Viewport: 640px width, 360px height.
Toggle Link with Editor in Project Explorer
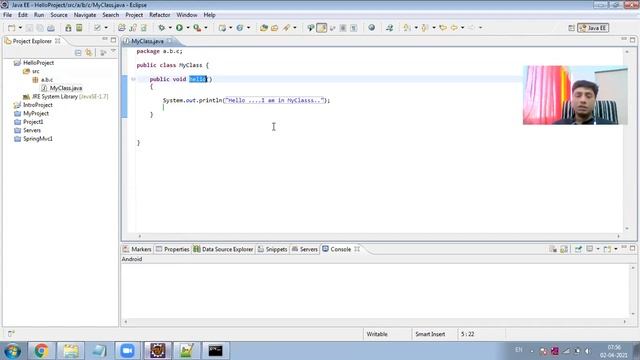click(89, 53)
